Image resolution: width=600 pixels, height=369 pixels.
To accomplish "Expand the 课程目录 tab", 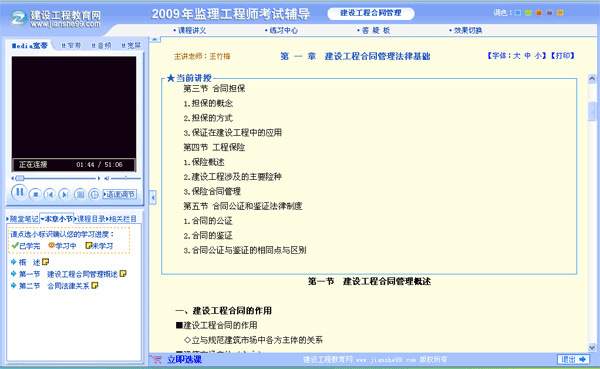I will pos(90,219).
